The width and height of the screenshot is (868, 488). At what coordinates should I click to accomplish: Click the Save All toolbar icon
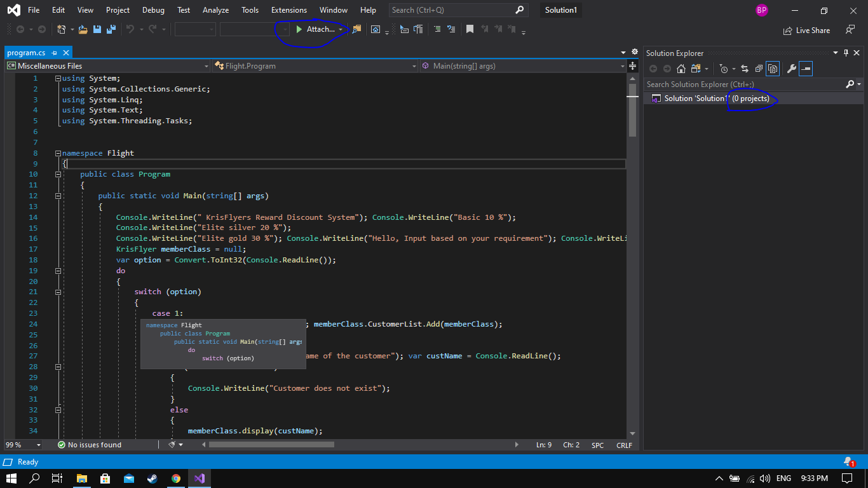coord(111,29)
